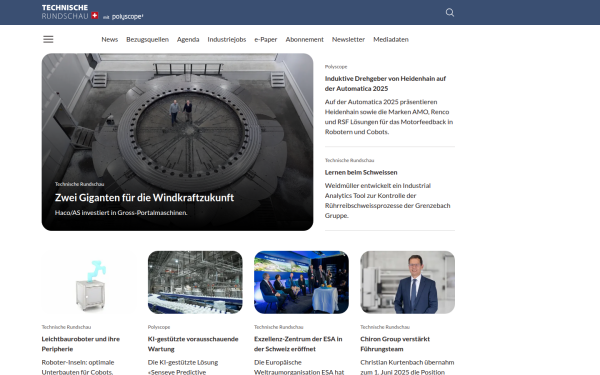Open the site search magnifier icon
Image resolution: width=600 pixels, height=375 pixels.
(x=450, y=13)
